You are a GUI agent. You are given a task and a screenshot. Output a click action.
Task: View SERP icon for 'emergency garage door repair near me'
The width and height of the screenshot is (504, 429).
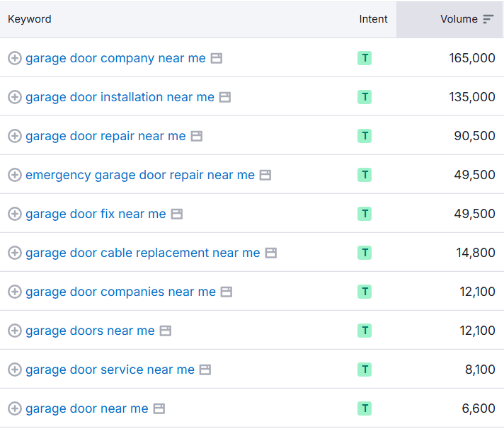(265, 175)
